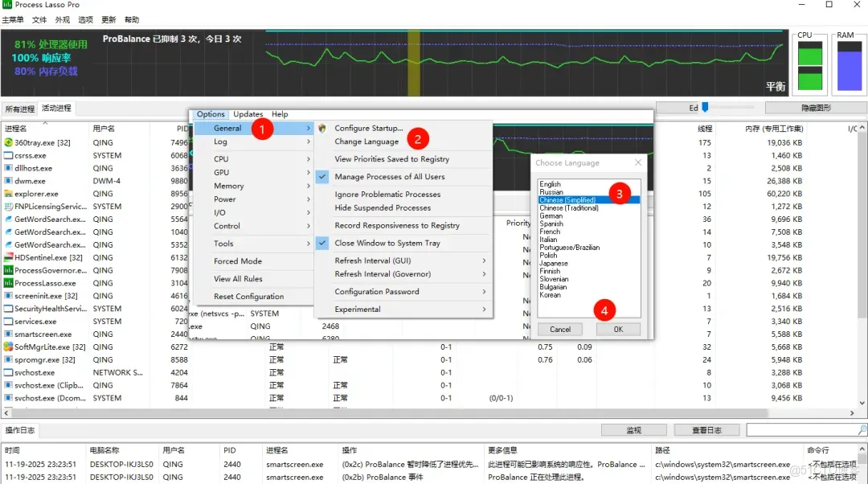Open the Options menu in the overlay

211,114
